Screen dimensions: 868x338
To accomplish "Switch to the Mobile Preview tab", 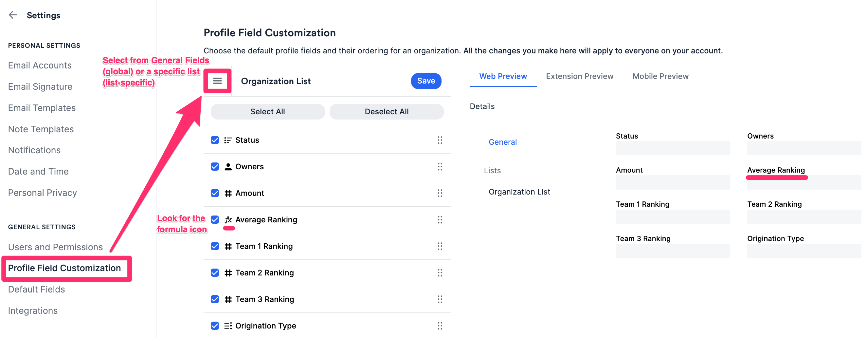I will pos(660,76).
